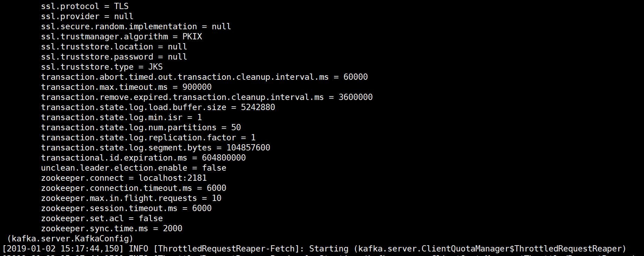Viewport: 644px width, 256px height.
Task: Click the (kafka.server.KafkaConfig) text
Action: (x=70, y=239)
